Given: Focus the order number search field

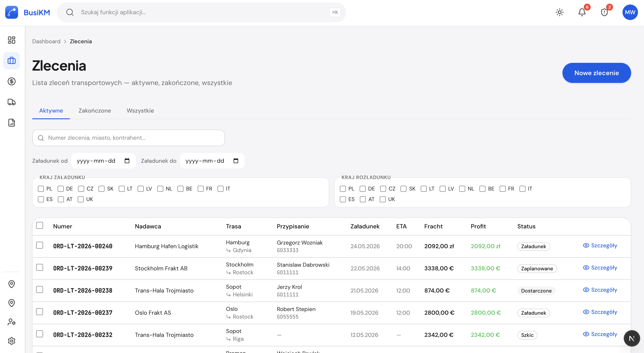Looking at the screenshot, I should pyautogui.click(x=128, y=138).
